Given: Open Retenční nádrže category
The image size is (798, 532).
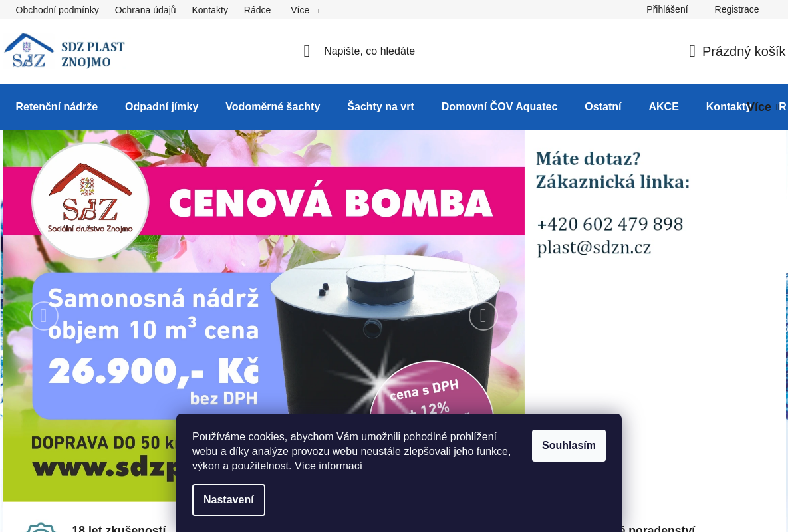Looking at the screenshot, I should (57, 107).
